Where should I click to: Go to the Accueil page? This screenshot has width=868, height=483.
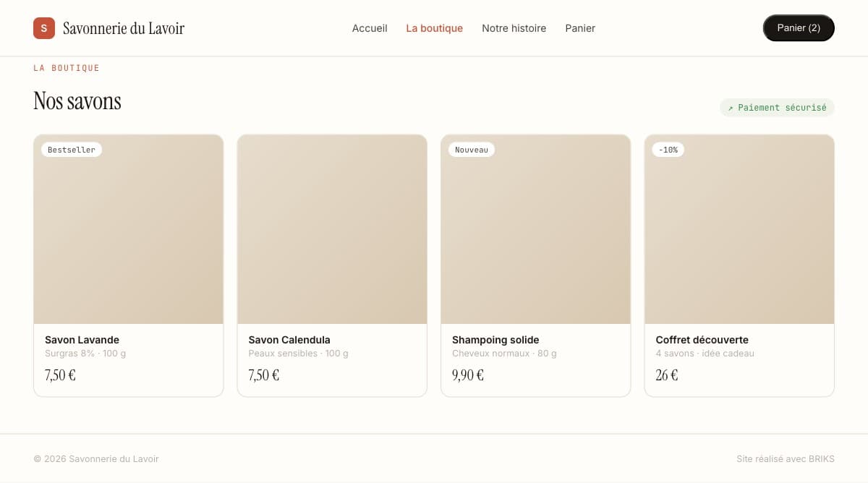(x=370, y=28)
